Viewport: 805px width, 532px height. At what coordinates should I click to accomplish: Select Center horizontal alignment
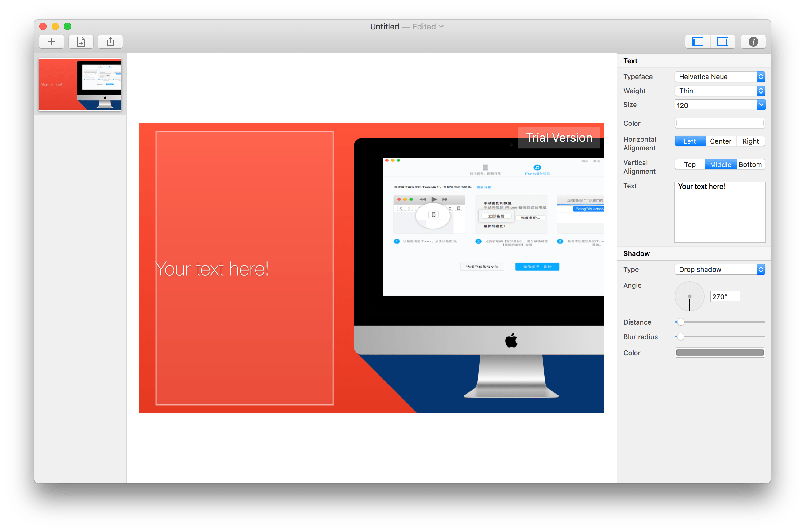click(719, 141)
